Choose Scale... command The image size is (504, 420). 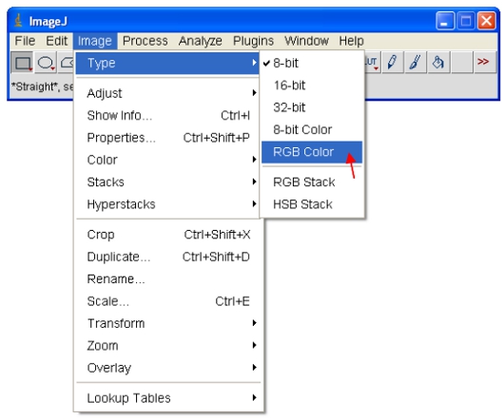click(x=167, y=301)
